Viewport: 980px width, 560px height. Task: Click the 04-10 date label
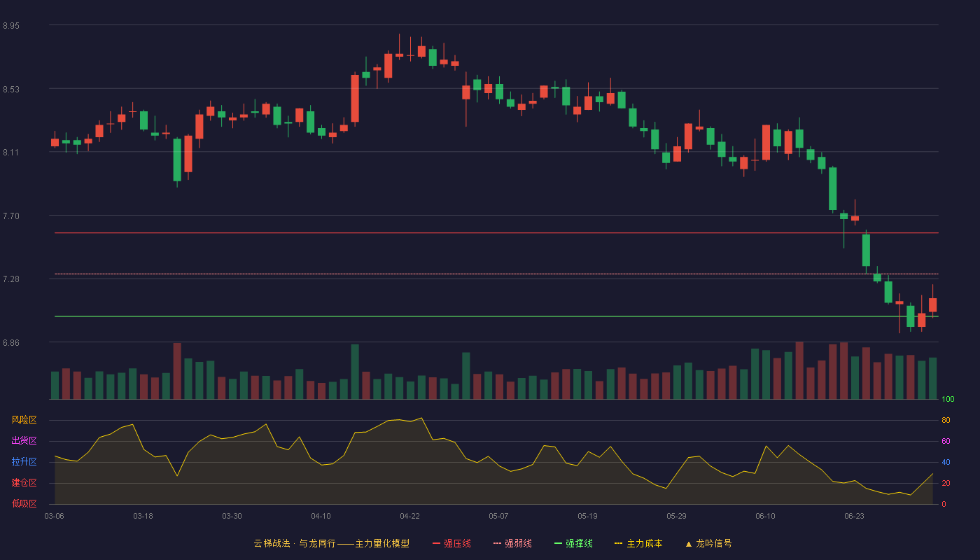pyautogui.click(x=321, y=516)
